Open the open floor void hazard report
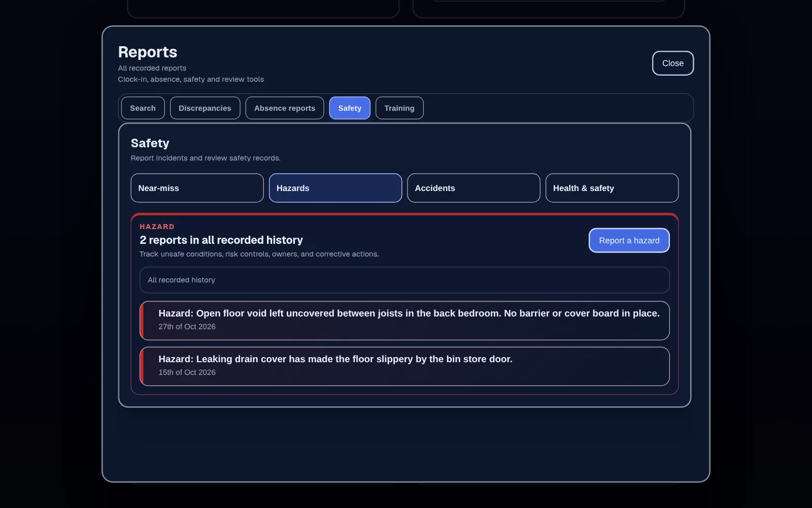 [x=404, y=321]
